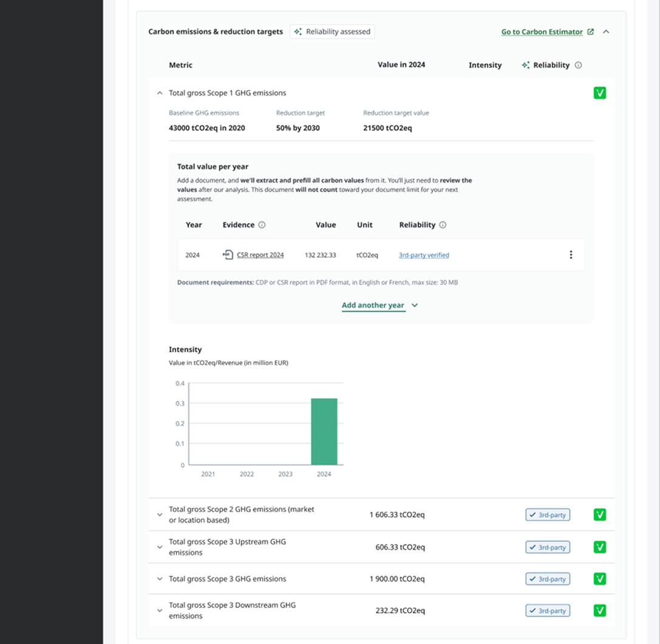The width and height of the screenshot is (660, 644).
Task: Expand Total gross Scope 3 GHG emissions row
Action: (x=160, y=579)
